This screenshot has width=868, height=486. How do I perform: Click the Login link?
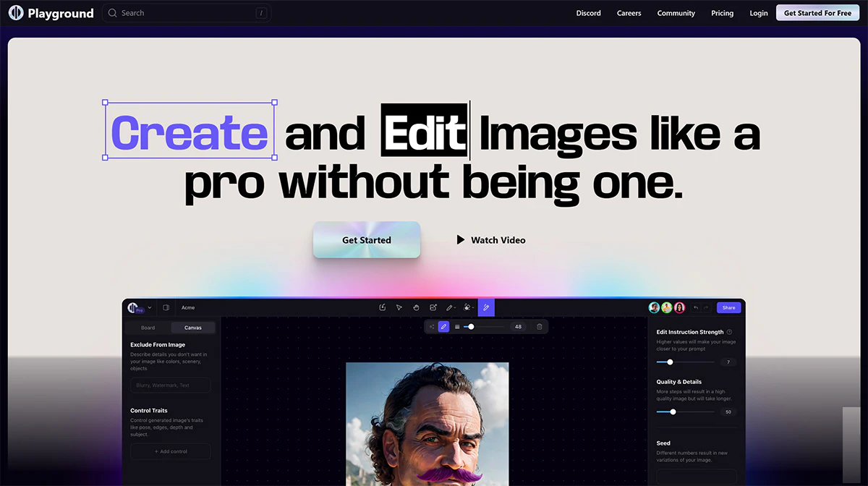[759, 13]
